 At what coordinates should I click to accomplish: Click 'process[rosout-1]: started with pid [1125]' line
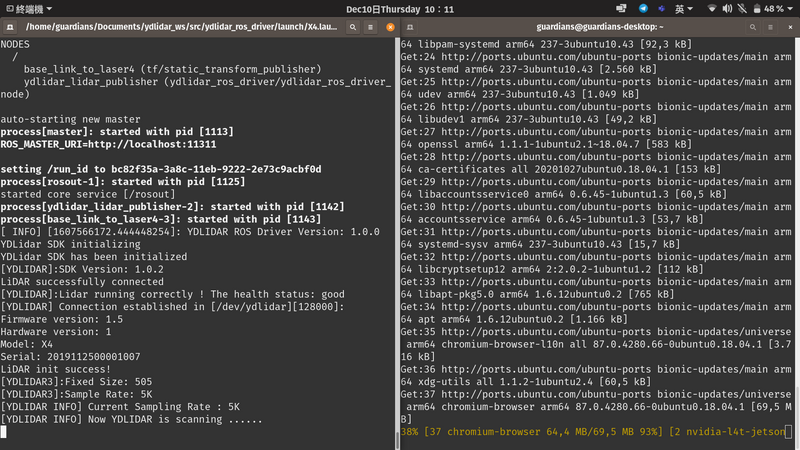pos(122,182)
